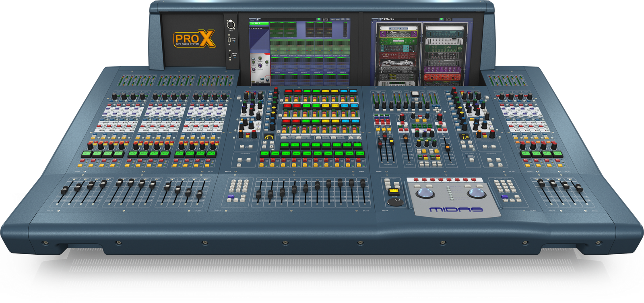Click the left glowing trackball

[x=425, y=193]
